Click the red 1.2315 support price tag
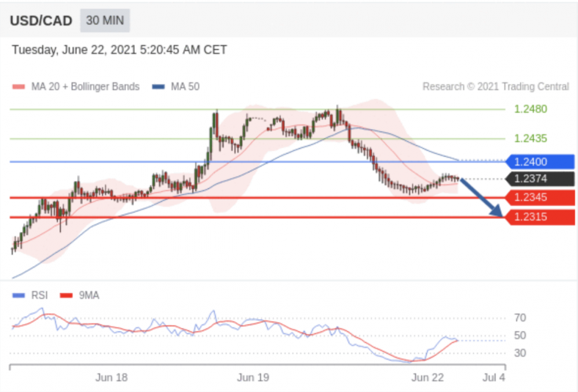The height and width of the screenshot is (392, 578). click(x=540, y=217)
